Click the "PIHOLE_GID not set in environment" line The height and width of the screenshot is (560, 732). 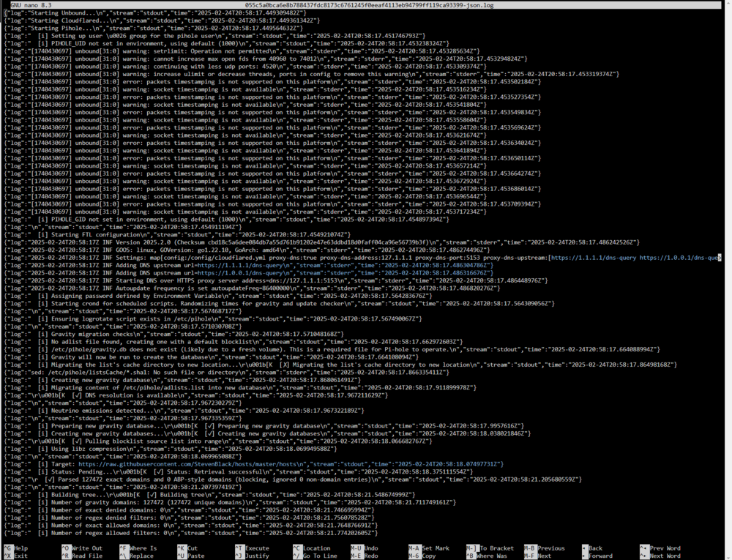click(x=226, y=220)
